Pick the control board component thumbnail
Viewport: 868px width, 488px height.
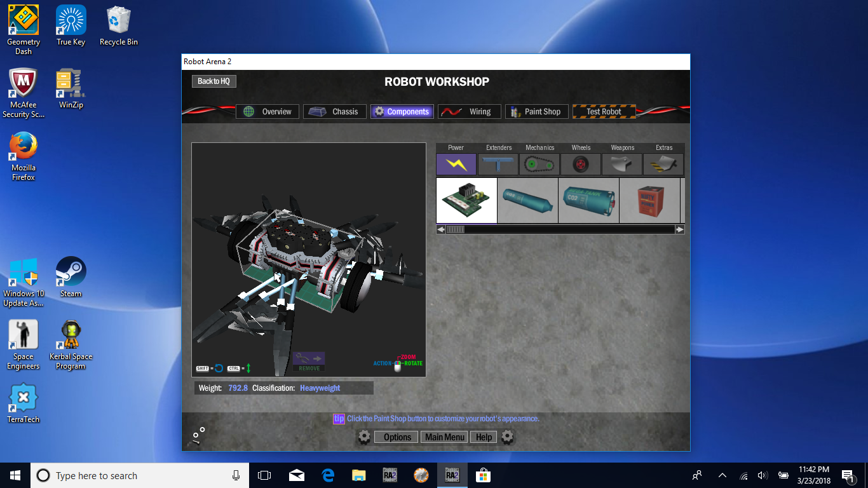click(466, 201)
